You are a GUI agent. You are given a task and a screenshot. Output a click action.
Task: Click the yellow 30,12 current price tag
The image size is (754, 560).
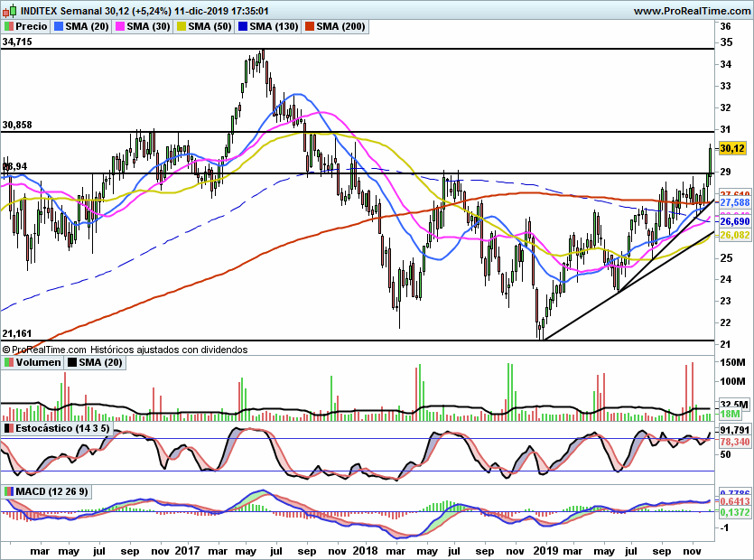coord(732,148)
